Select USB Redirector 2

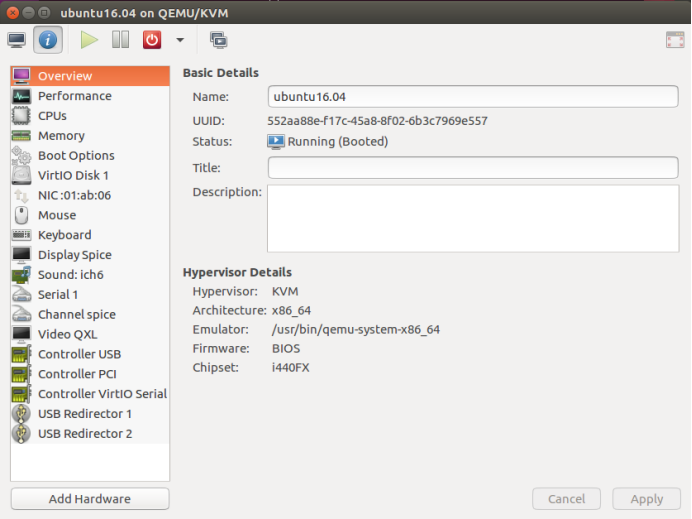pyautogui.click(x=90, y=433)
